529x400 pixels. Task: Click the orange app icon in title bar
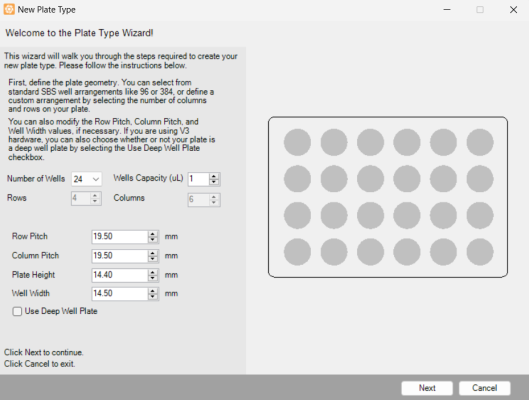coord(9,9)
